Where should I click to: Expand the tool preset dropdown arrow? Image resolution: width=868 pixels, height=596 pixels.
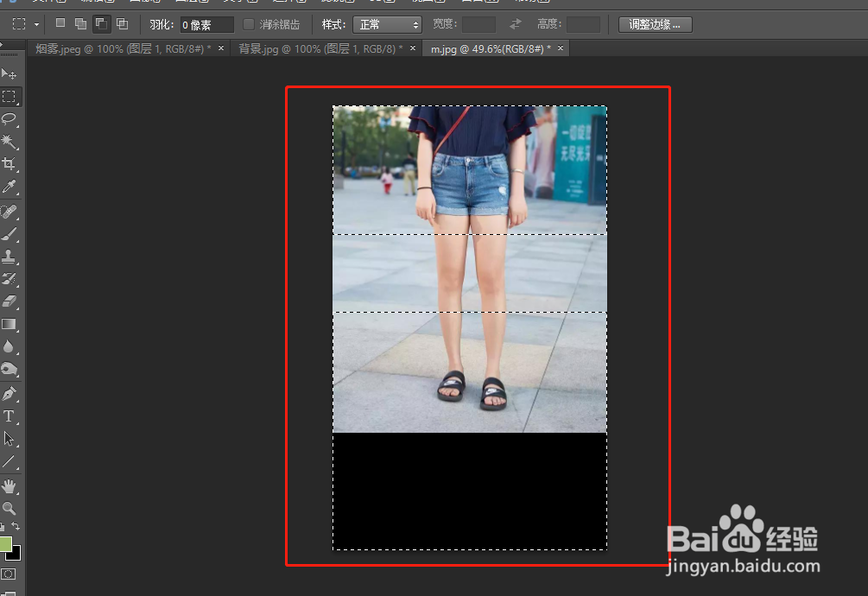coord(36,24)
